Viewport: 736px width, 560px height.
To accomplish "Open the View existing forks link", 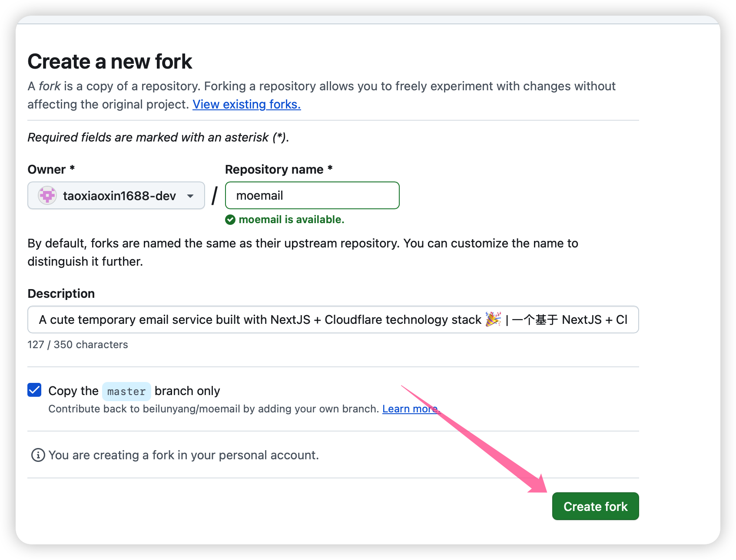I will [x=246, y=105].
